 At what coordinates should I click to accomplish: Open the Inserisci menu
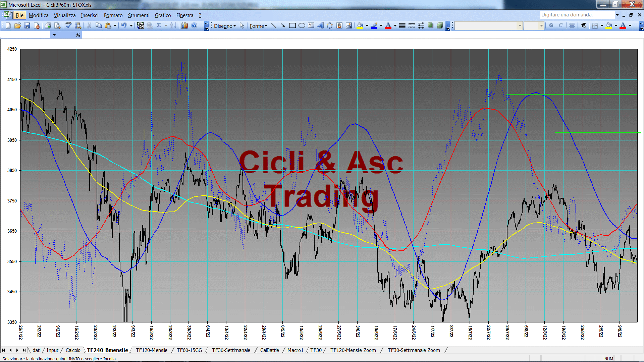[x=90, y=15]
